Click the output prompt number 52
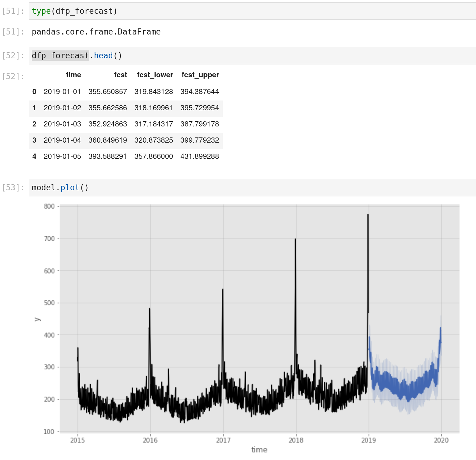The image size is (476, 460). coord(13,76)
